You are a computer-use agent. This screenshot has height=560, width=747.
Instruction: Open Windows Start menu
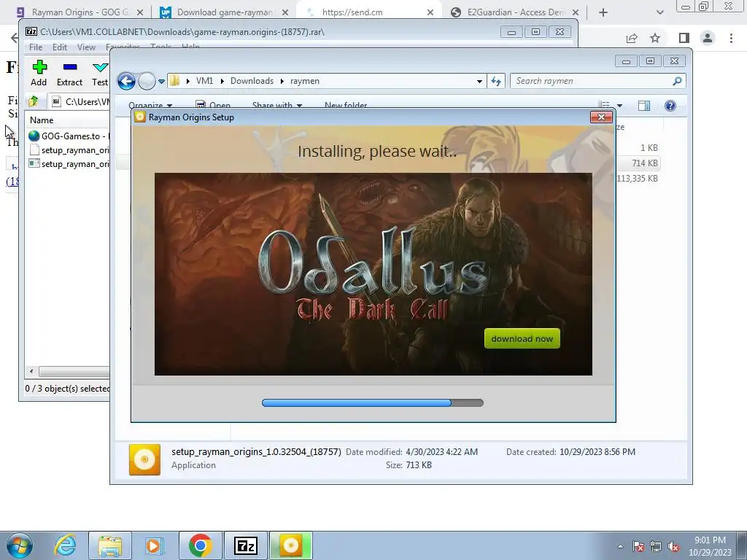tap(19, 545)
